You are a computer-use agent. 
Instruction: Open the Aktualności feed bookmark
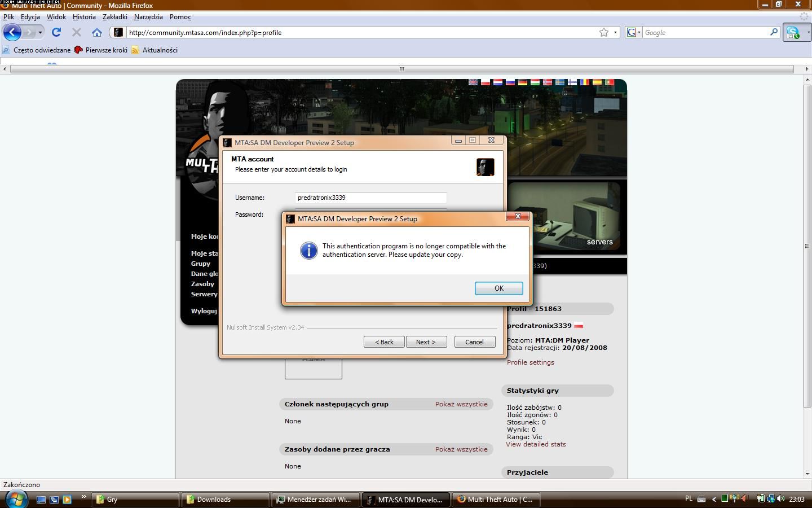[155, 50]
